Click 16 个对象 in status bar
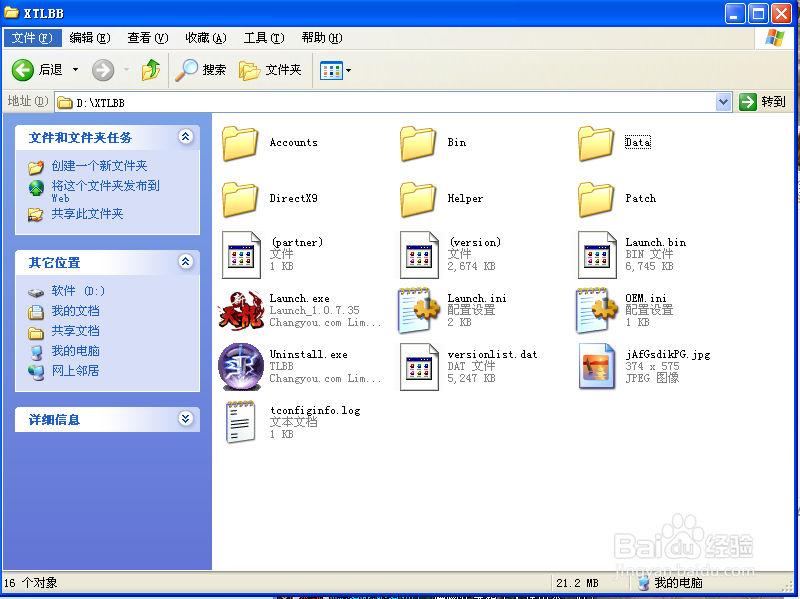Image resolution: width=800 pixels, height=599 pixels. [31, 583]
